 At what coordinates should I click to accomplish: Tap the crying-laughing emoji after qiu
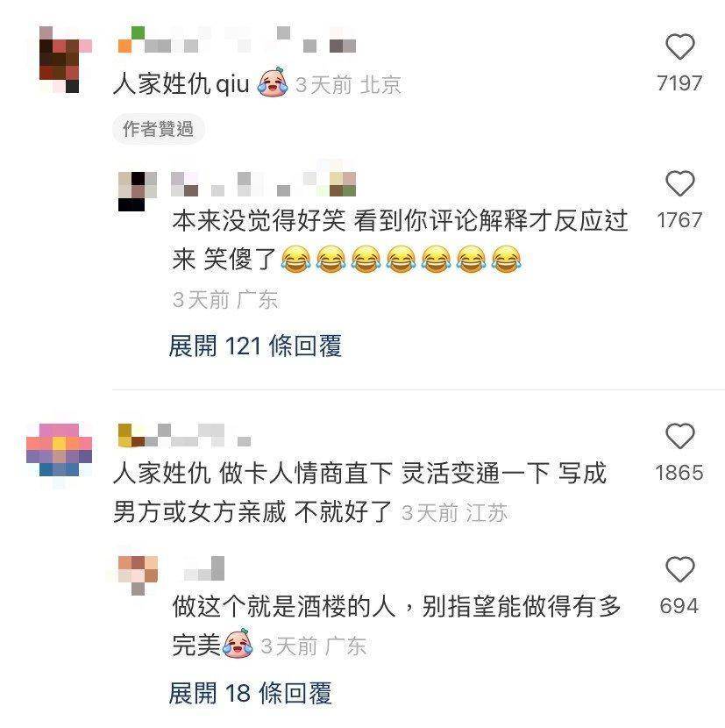[x=273, y=82]
